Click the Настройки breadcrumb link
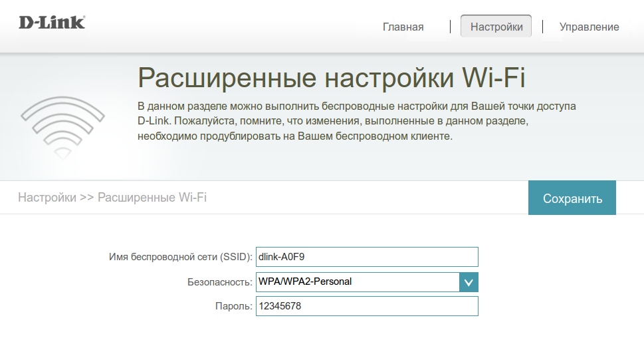Image resolution: width=644 pixels, height=364 pixels. pyautogui.click(x=47, y=198)
